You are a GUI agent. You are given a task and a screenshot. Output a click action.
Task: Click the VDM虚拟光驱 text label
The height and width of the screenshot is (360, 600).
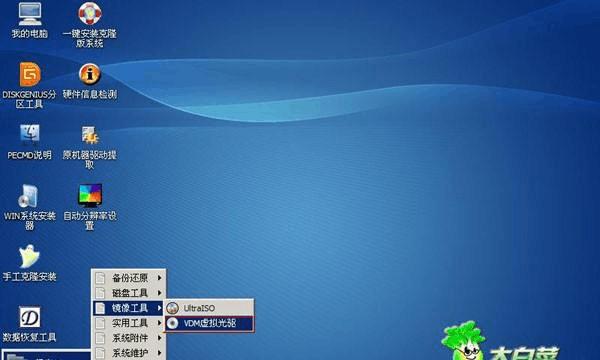210,323
